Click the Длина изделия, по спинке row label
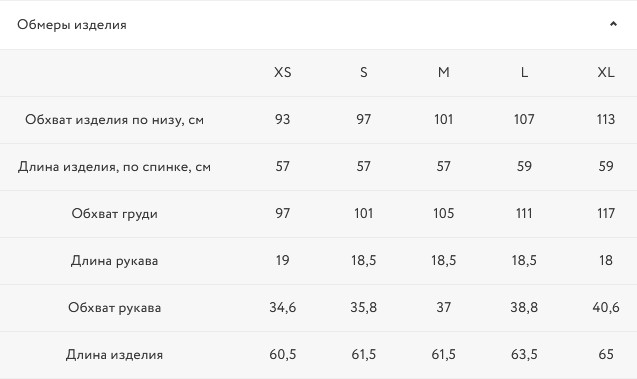The width and height of the screenshot is (637, 379). coord(114,167)
